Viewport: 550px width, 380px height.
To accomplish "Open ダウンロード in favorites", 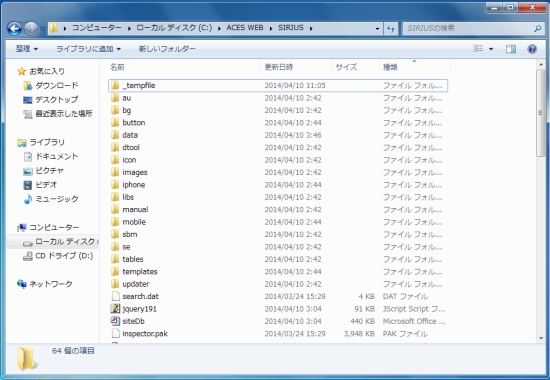I will coord(51,85).
